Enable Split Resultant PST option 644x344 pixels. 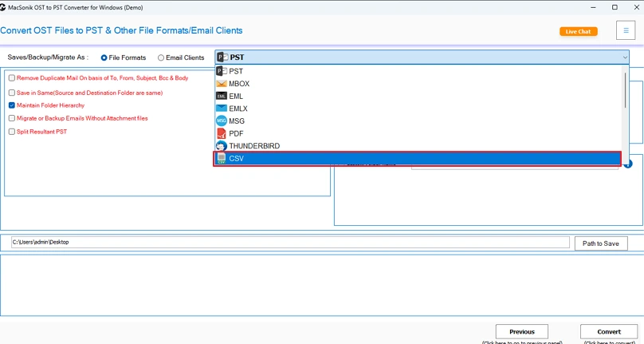click(x=12, y=132)
